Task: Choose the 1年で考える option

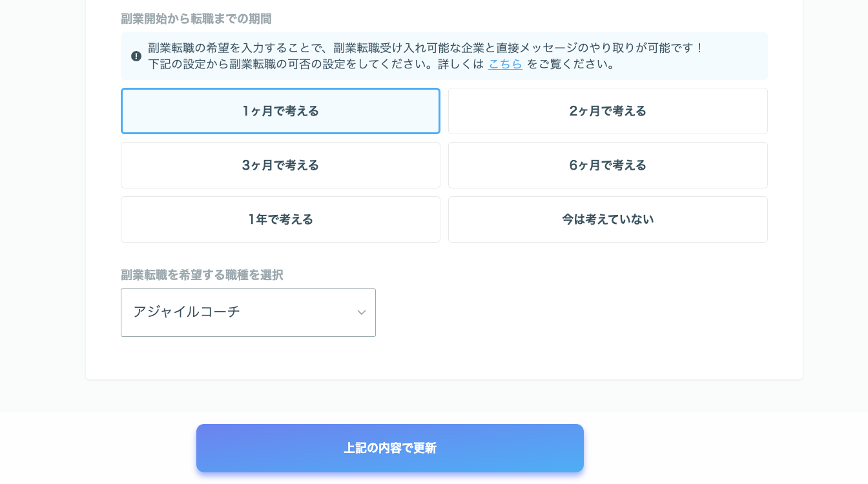Action: (280, 219)
